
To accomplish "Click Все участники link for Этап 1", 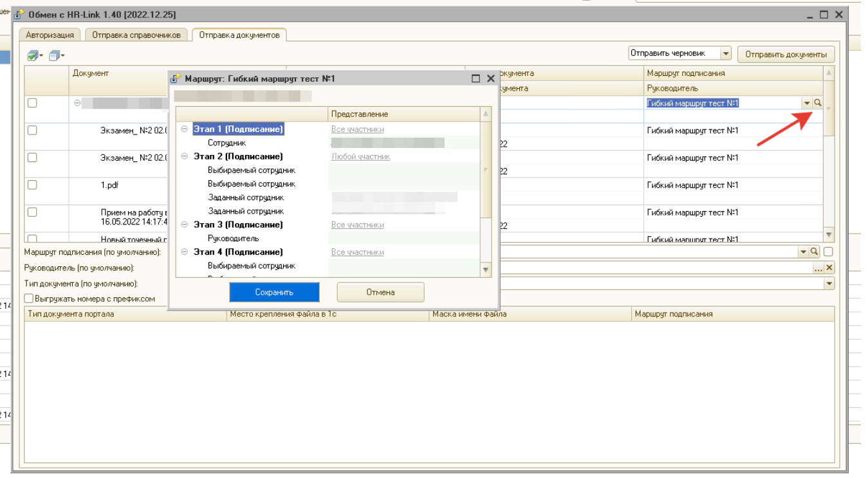I will point(357,129).
